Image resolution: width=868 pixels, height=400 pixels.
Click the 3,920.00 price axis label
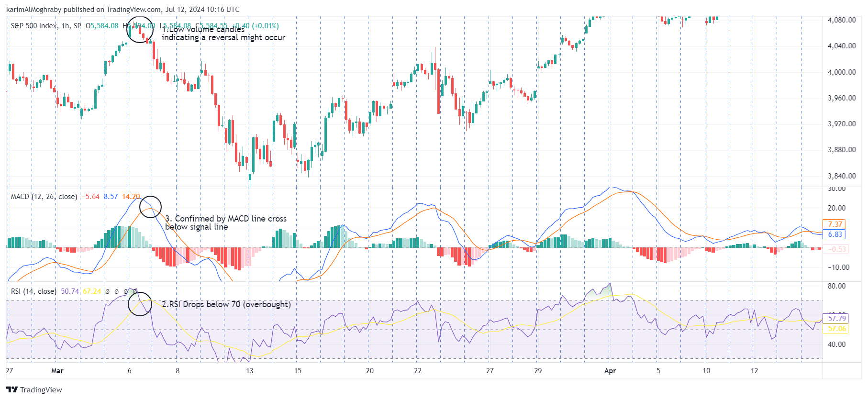[842, 124]
